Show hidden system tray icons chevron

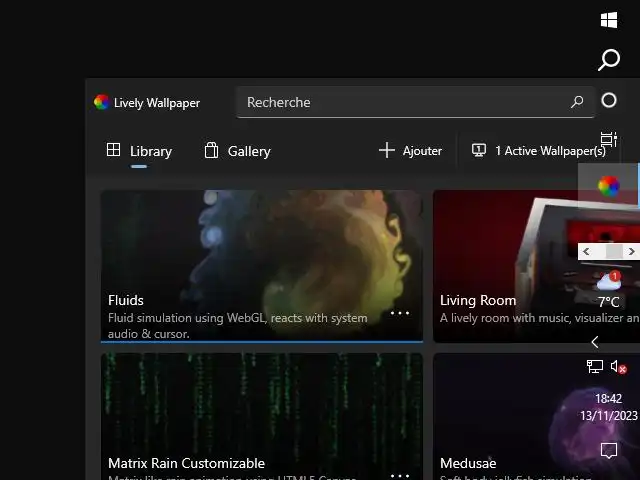[595, 342]
